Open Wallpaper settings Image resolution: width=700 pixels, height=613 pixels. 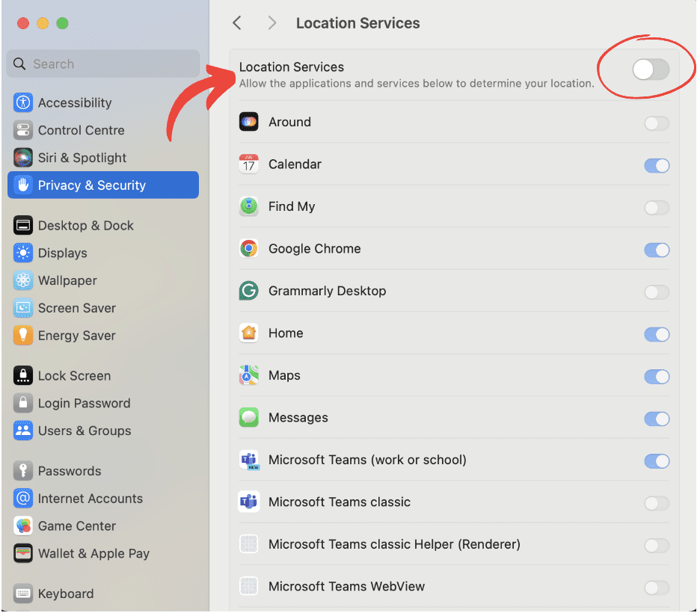(103, 280)
